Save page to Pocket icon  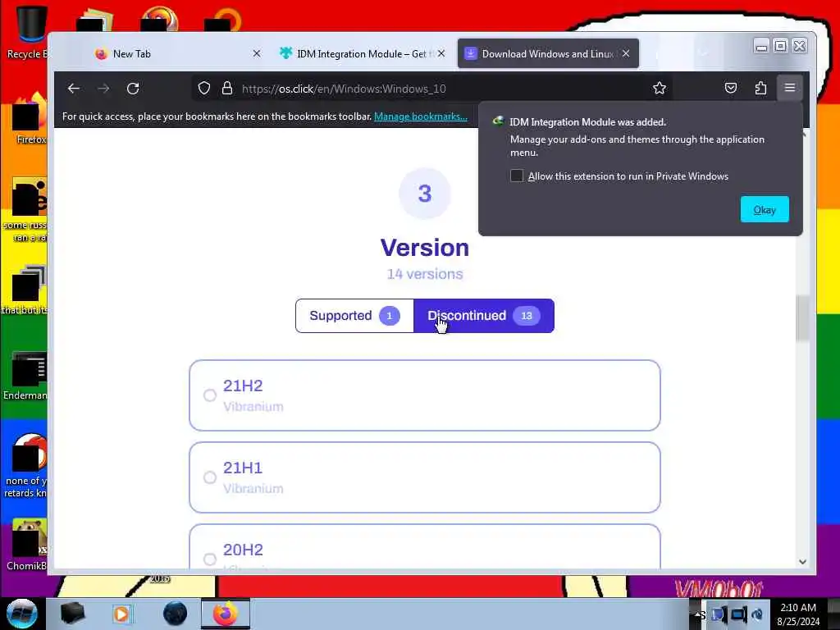[731, 89]
